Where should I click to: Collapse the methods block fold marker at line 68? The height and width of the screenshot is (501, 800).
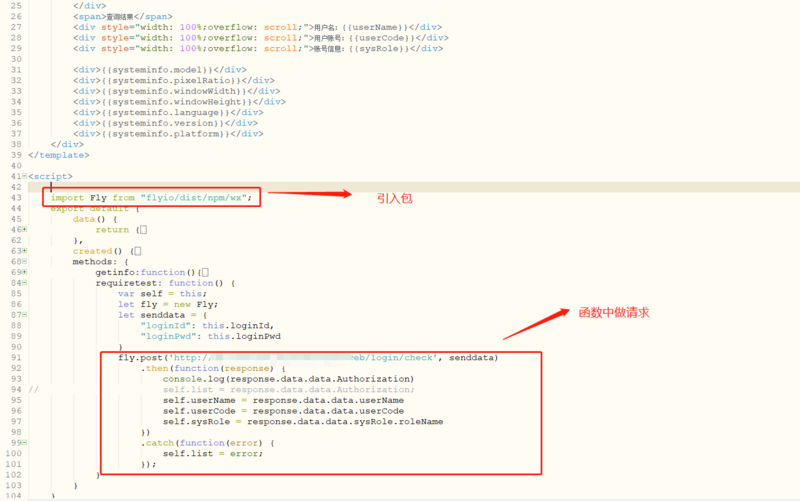click(24, 262)
